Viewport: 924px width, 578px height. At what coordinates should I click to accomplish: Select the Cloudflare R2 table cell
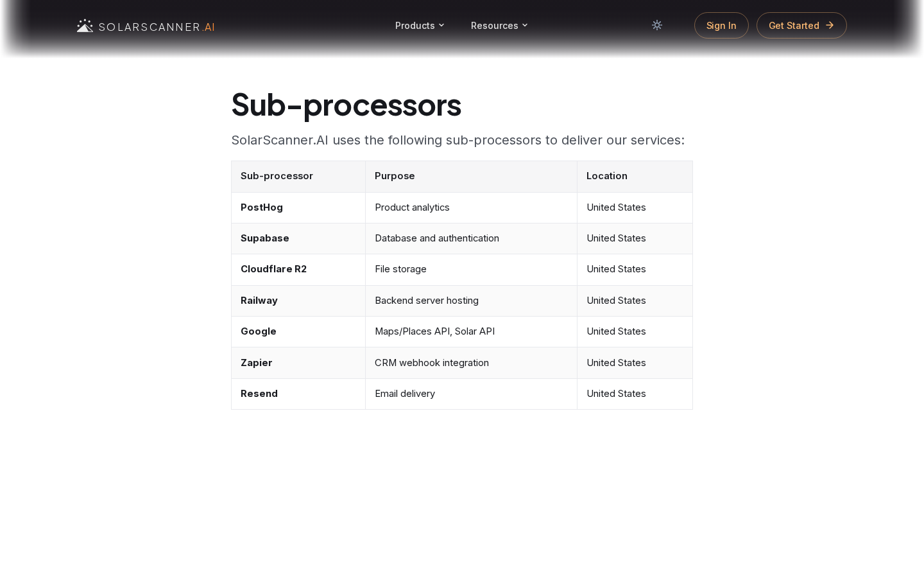click(298, 270)
